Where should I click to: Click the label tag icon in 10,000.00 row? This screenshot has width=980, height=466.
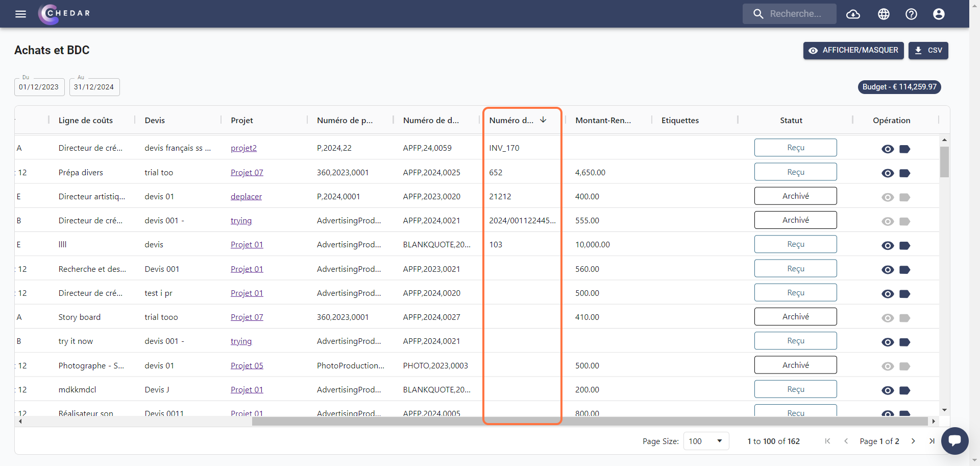point(904,246)
